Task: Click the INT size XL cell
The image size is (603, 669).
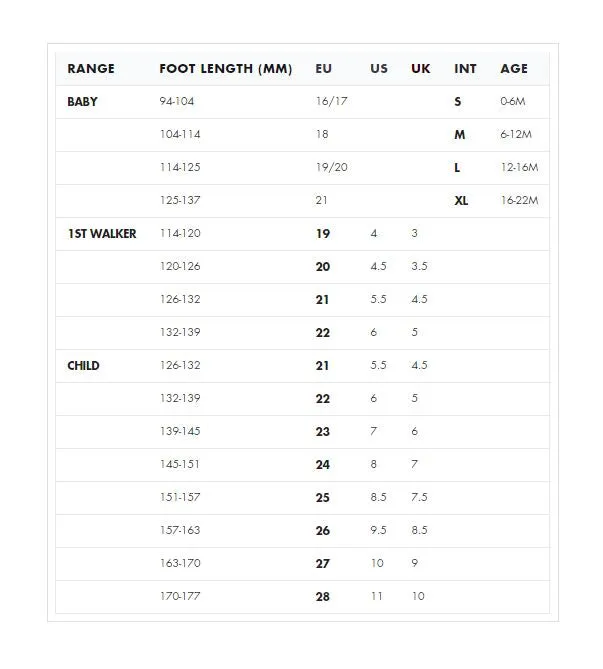Action: tap(461, 201)
